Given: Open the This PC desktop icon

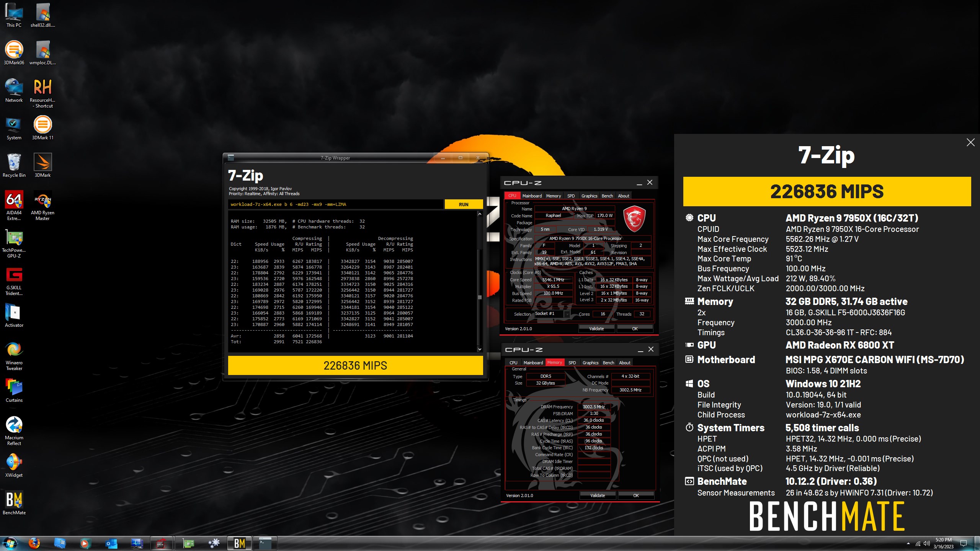Looking at the screenshot, I should click(x=14, y=15).
